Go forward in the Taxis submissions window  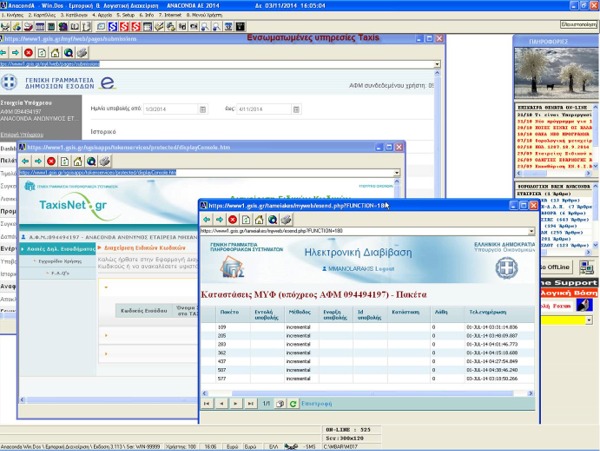[15, 52]
